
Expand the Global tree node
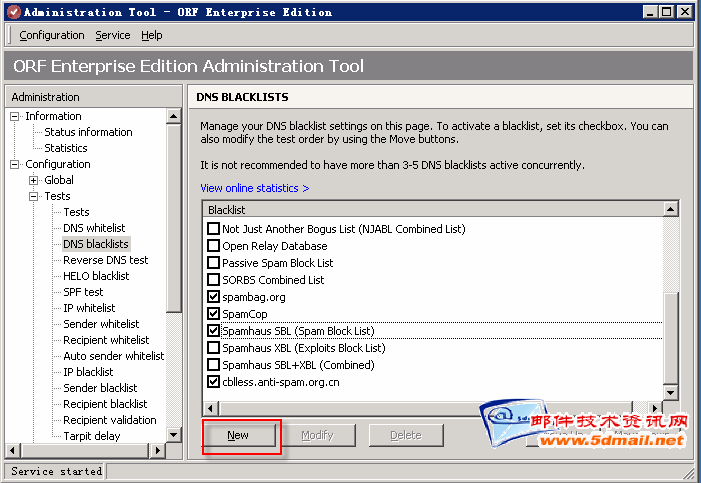[x=33, y=180]
